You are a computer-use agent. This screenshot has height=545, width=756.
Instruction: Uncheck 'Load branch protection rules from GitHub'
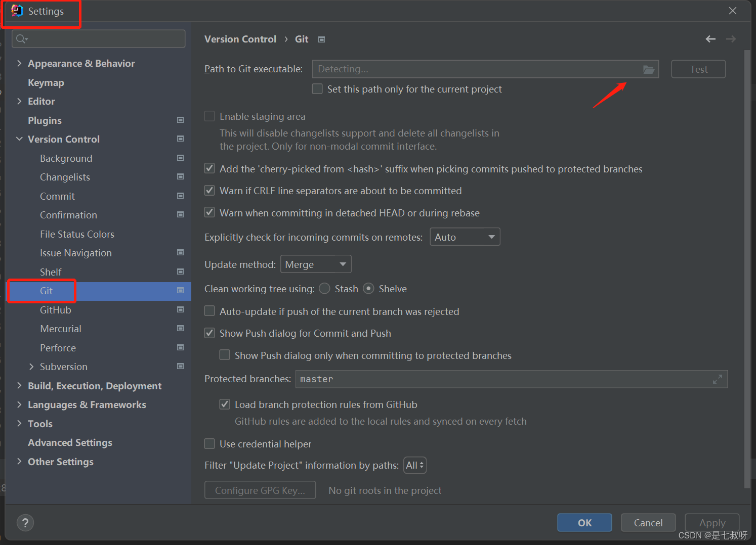225,404
